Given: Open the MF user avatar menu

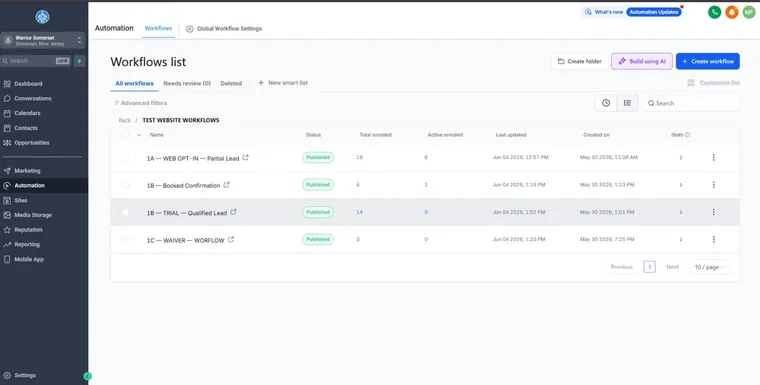Looking at the screenshot, I should click(x=749, y=12).
